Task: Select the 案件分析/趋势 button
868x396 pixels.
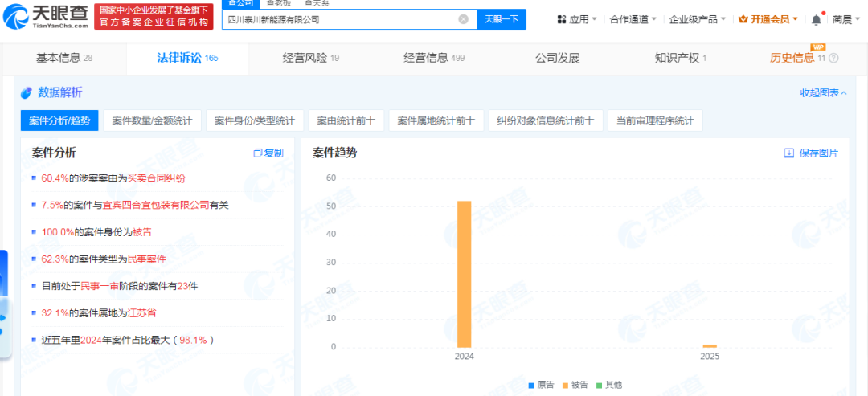Action: pyautogui.click(x=59, y=120)
